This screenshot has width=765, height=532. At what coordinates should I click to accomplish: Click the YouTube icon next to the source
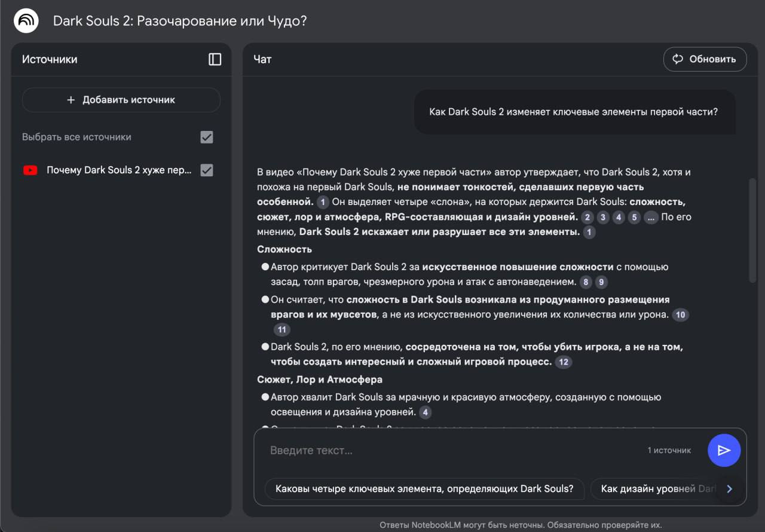[30, 170]
